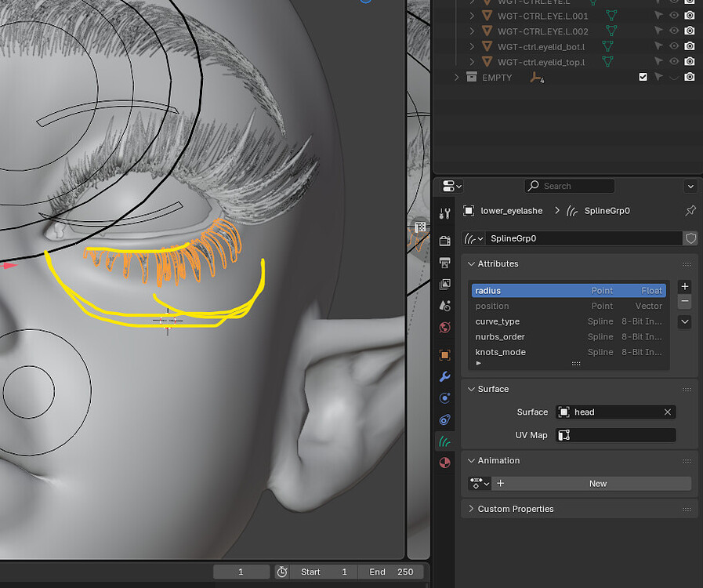Toggle EMPTY collection viewport visibility eye
703x588 pixels.
coord(674,77)
